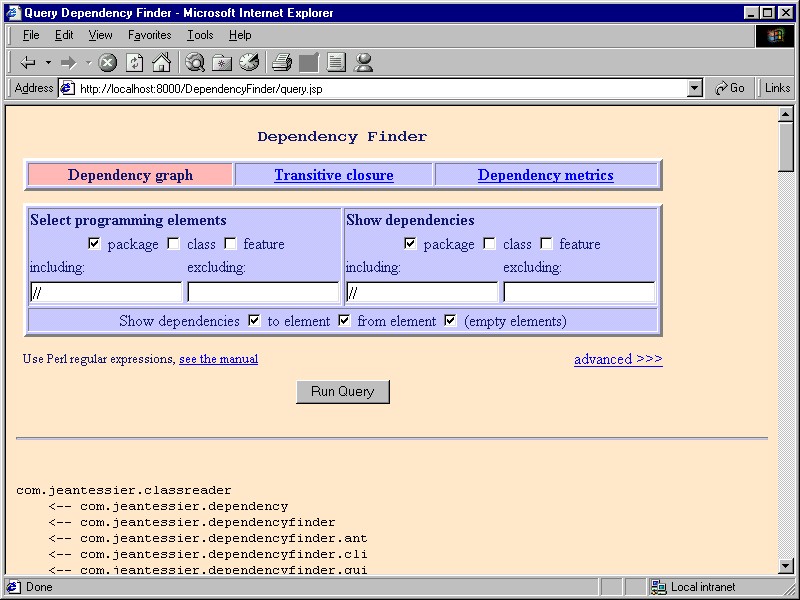Click the 'Local intranet' status text
Image resolution: width=800 pixels, height=600 pixels.
tap(703, 587)
